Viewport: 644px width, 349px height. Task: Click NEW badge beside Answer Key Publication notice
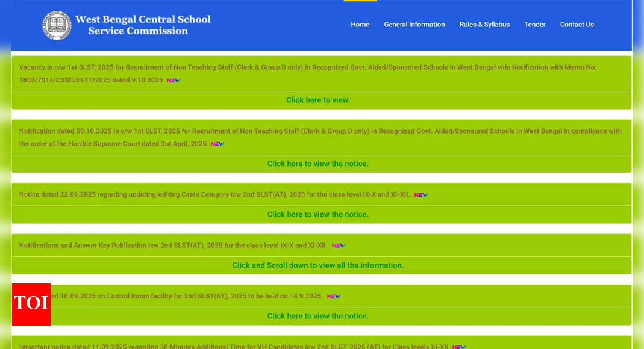[x=339, y=246]
